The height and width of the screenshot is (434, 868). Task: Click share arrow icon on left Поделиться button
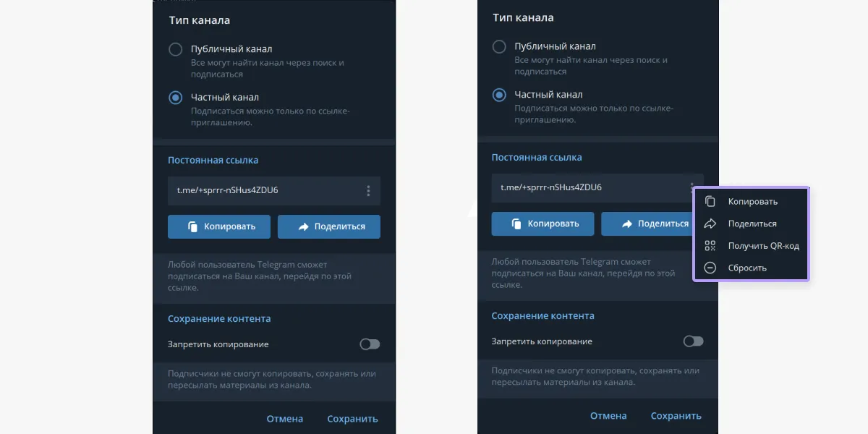click(303, 226)
